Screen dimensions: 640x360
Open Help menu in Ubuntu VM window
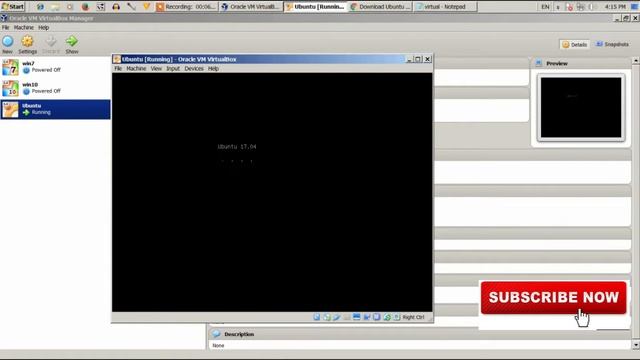pyautogui.click(x=213, y=69)
